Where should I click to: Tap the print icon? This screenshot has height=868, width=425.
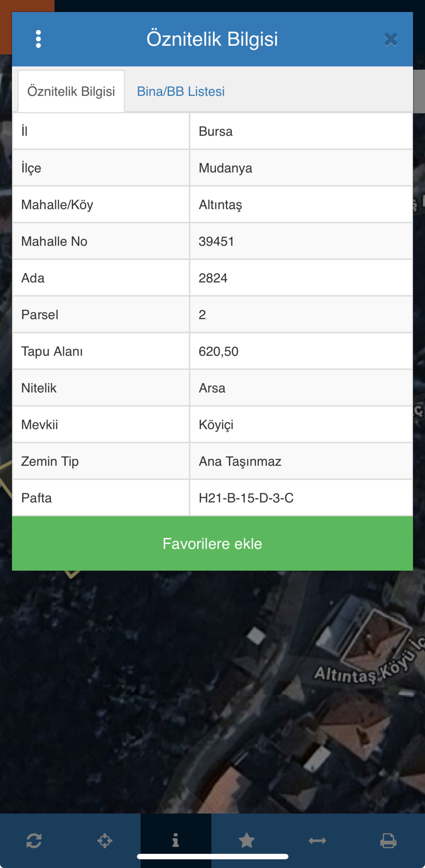tap(388, 841)
